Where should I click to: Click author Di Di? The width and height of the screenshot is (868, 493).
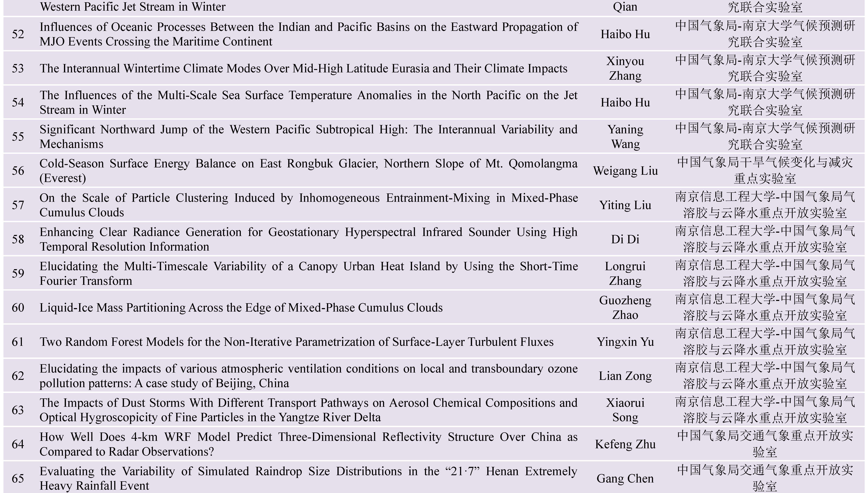coord(625,239)
